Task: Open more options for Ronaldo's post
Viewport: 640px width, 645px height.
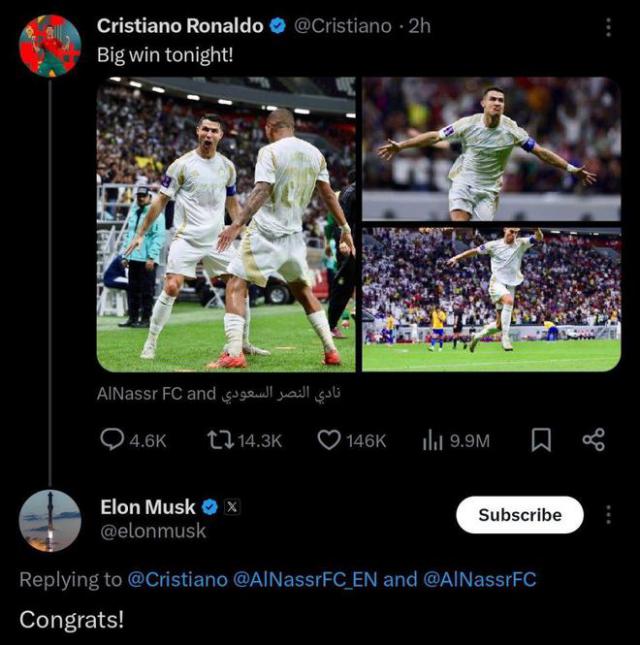Action: (609, 27)
